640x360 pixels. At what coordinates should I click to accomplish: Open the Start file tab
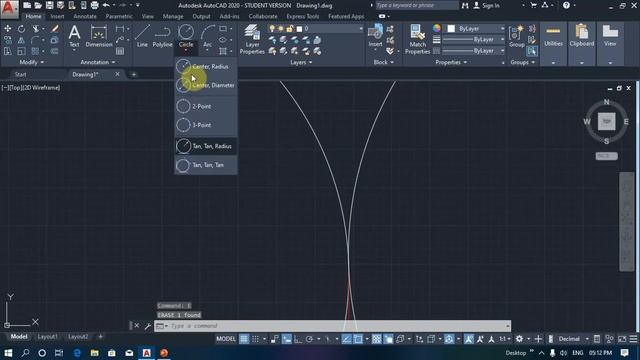20,74
